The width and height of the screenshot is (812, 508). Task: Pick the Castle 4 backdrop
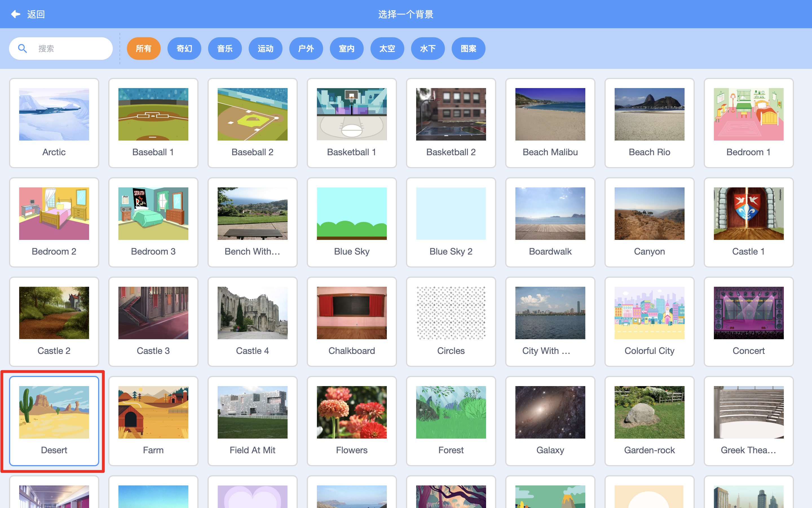253,321
